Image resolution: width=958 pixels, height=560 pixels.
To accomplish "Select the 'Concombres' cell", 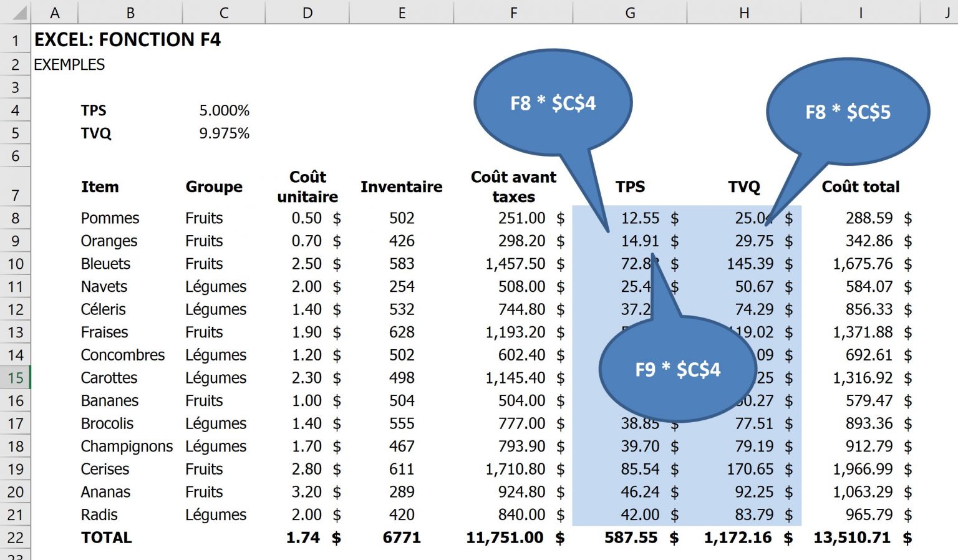I will coord(130,355).
